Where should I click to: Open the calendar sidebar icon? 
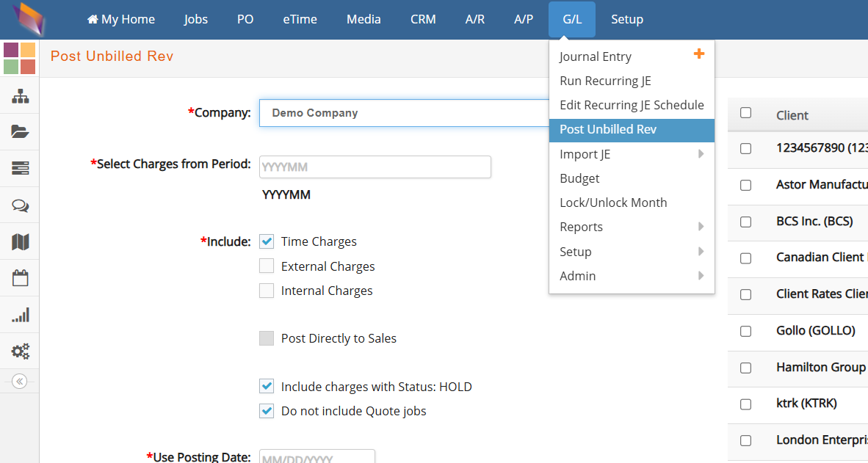[21, 277]
